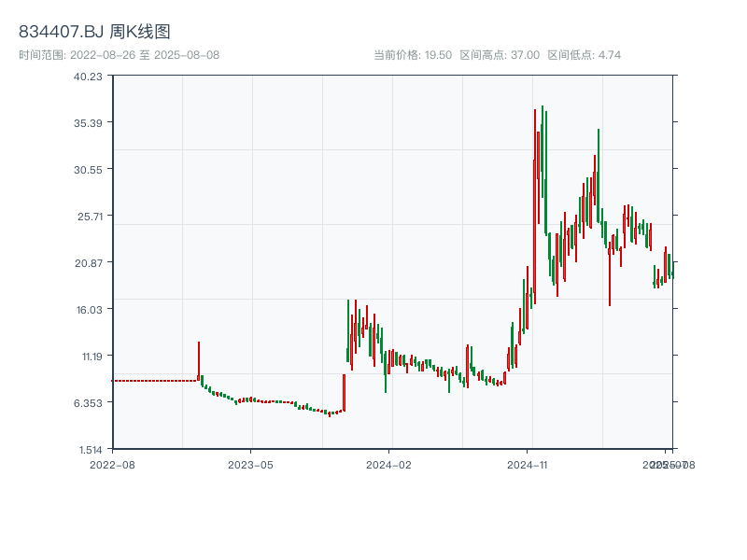Click the period low label 区间低点: 4.74
Viewport: 747px width, 560px height.
coord(585,55)
